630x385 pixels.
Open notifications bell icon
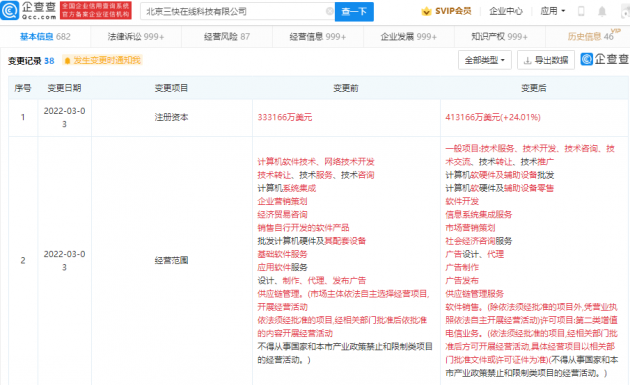coord(602,11)
